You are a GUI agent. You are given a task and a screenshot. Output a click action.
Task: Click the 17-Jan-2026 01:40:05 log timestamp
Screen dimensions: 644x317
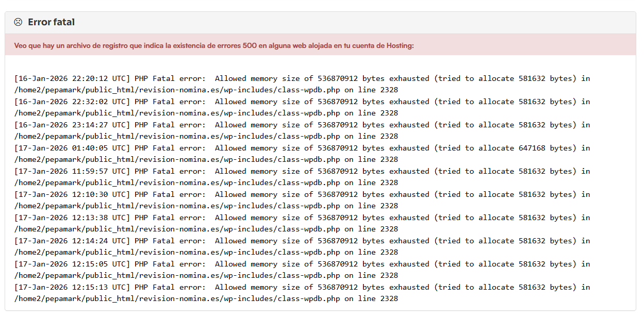pyautogui.click(x=72, y=148)
